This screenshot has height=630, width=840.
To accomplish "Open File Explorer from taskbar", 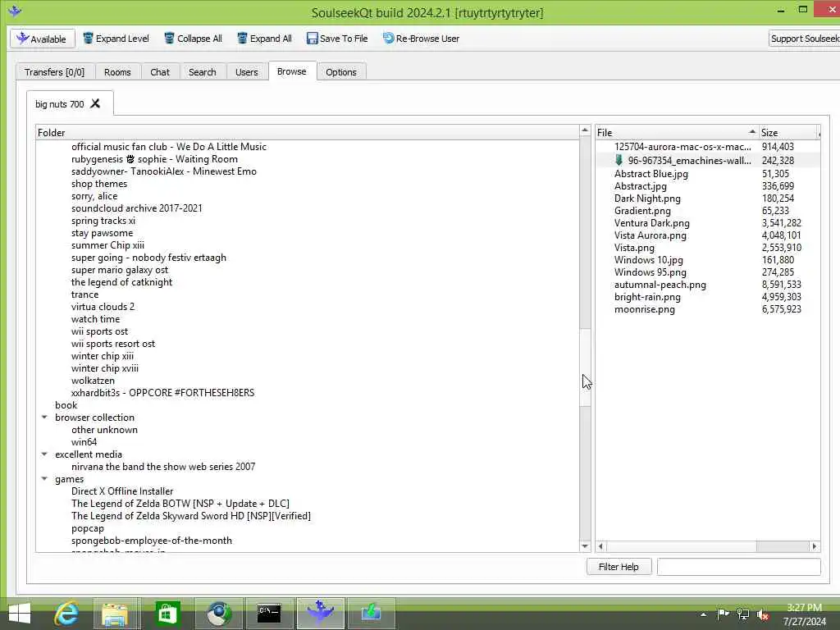I will [x=115, y=614].
